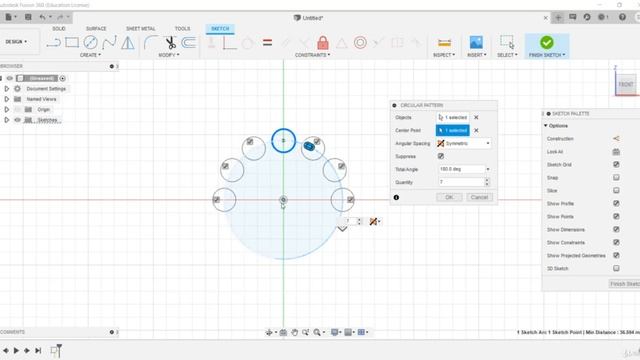Select the Spline sketch tool
Screen dimensions: 640x360
(109, 42)
